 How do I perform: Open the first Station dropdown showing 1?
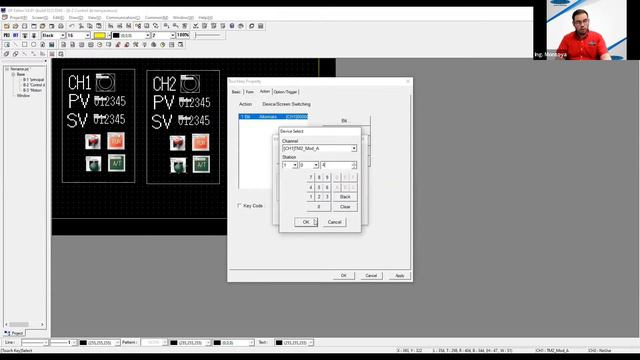295,165
